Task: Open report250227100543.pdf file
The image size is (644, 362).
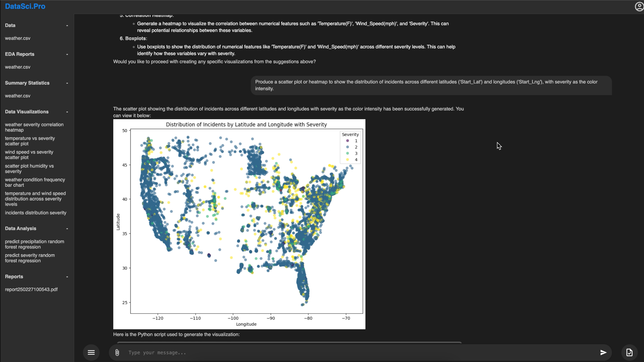Action: (31, 289)
